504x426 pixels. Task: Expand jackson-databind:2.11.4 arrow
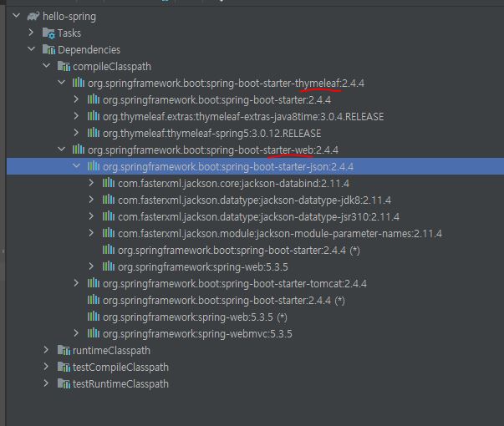(91, 183)
